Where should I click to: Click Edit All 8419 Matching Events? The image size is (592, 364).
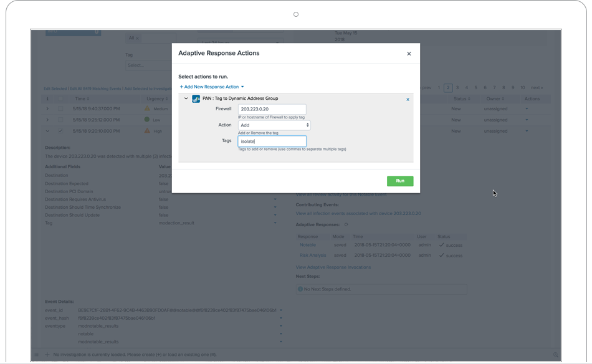tap(95, 89)
